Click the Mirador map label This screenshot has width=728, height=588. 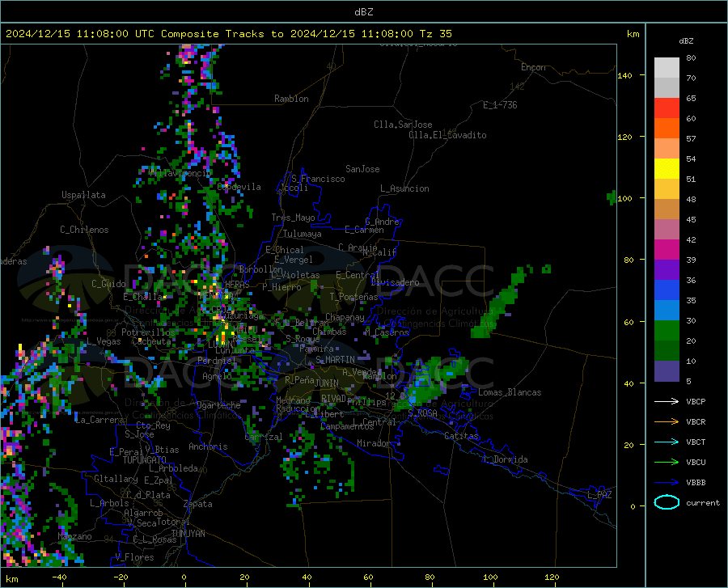(x=374, y=443)
